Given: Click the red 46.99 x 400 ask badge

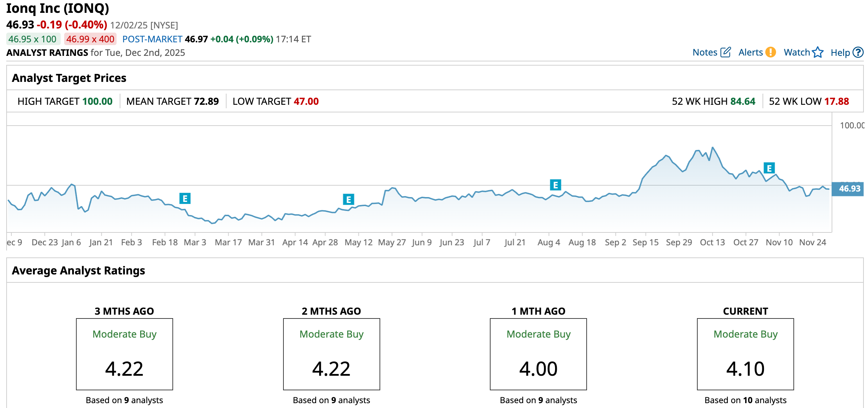Looking at the screenshot, I should (90, 39).
